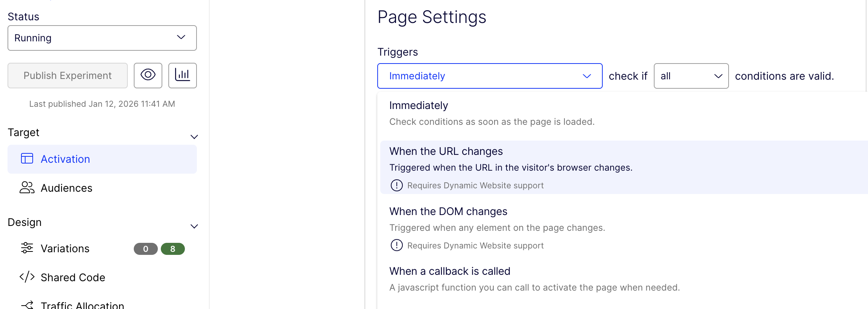Open the Status dropdown showing Running
The height and width of the screenshot is (309, 868).
[x=102, y=38]
